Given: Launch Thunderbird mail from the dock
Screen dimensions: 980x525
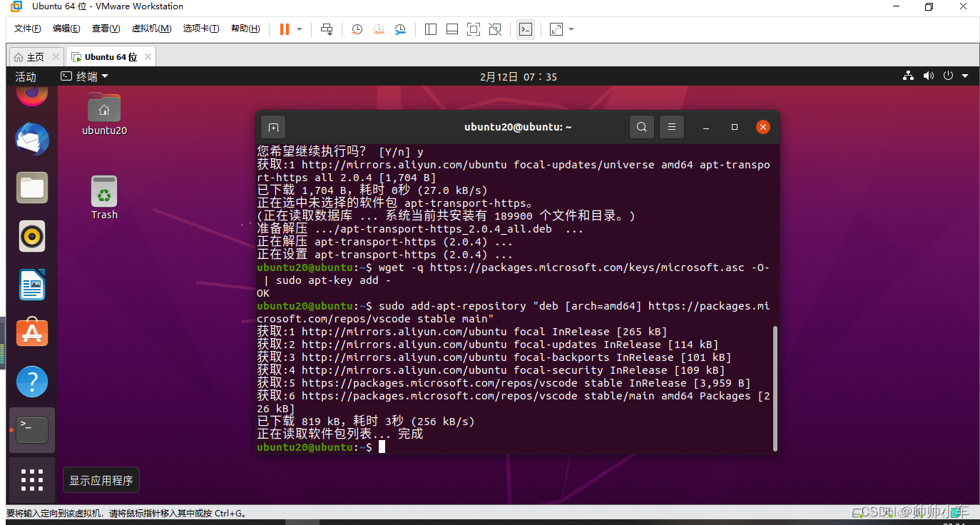Looking at the screenshot, I should (x=32, y=140).
